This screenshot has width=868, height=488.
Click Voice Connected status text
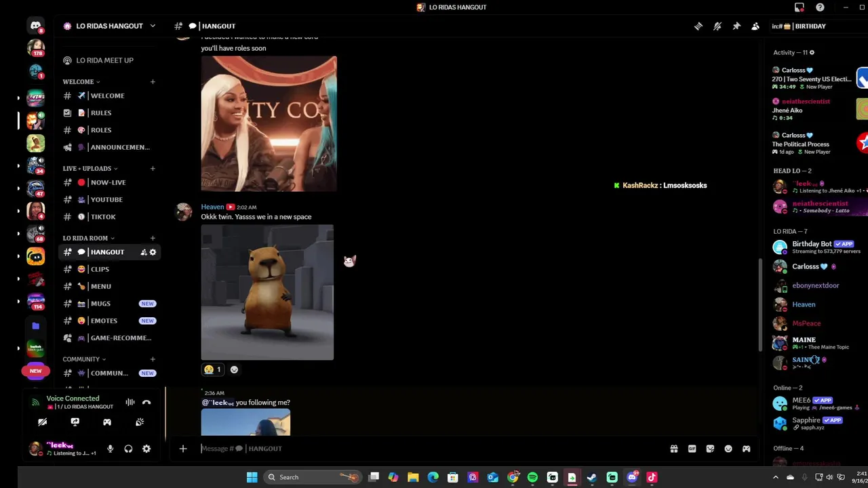[73, 399]
